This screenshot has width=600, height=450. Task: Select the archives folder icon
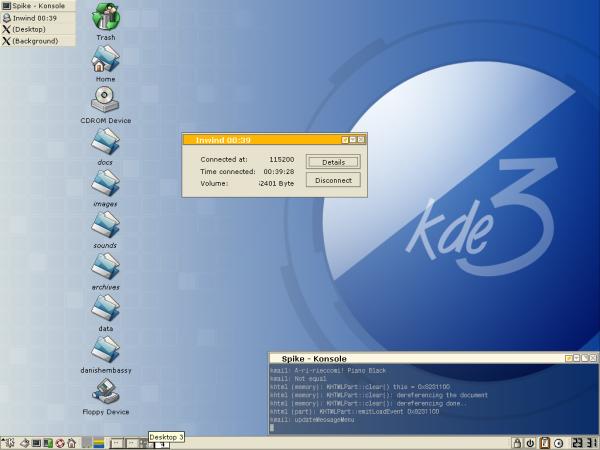tap(106, 271)
